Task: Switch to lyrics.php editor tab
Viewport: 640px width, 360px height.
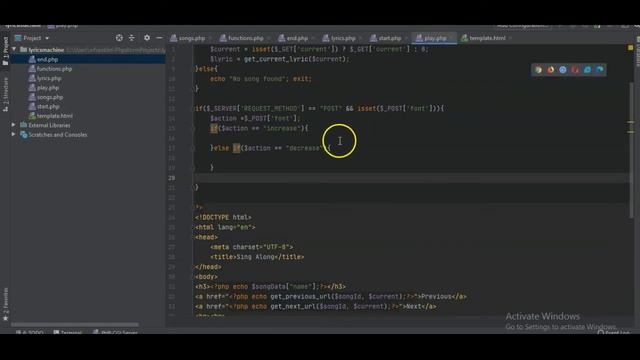Action: [x=339, y=38]
